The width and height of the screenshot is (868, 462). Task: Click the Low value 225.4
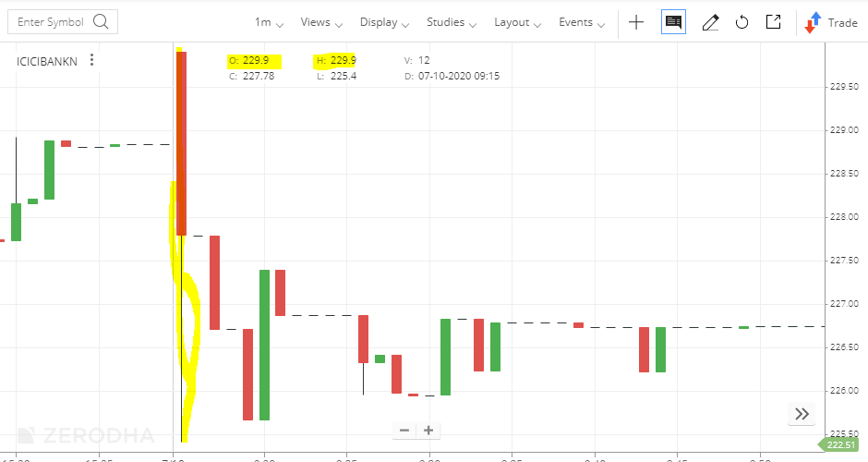[x=344, y=76]
